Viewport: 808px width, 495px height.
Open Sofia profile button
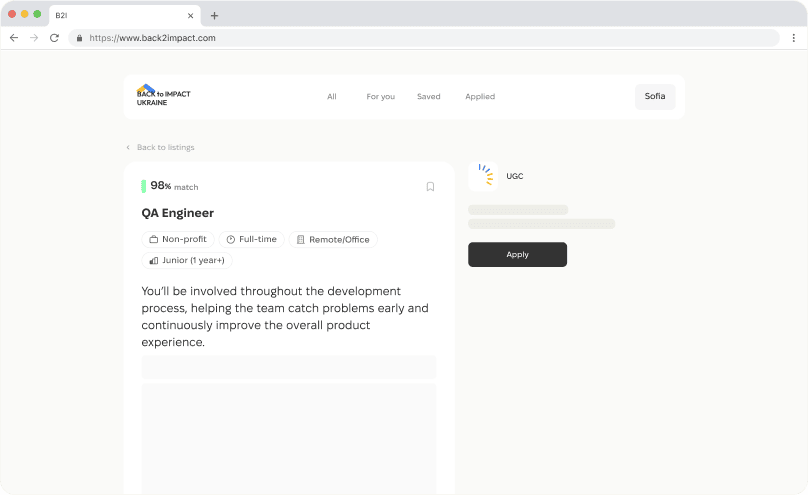point(655,96)
